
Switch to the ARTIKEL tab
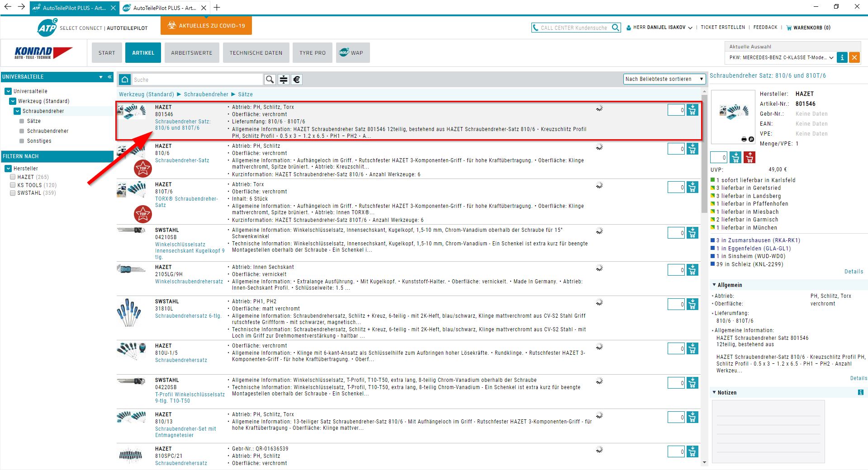[143, 53]
